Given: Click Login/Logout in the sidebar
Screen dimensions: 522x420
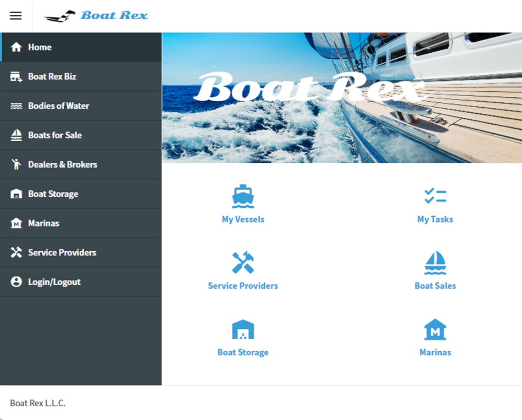Looking at the screenshot, I should pos(53,281).
